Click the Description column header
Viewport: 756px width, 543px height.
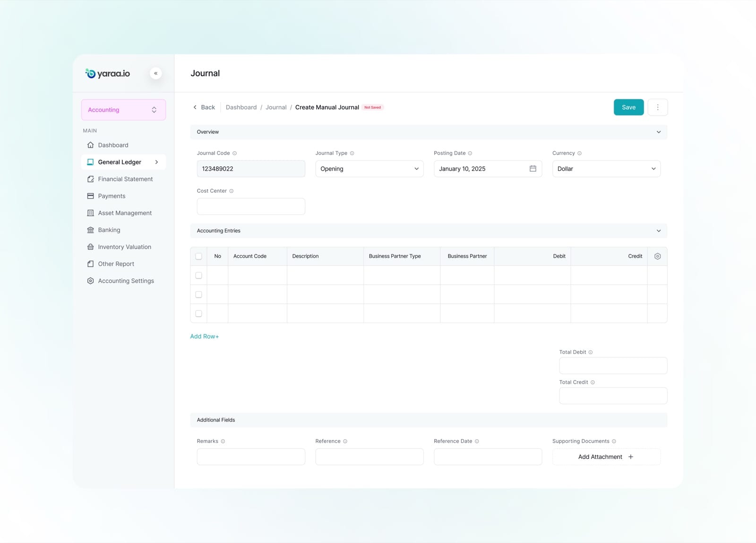(326, 256)
